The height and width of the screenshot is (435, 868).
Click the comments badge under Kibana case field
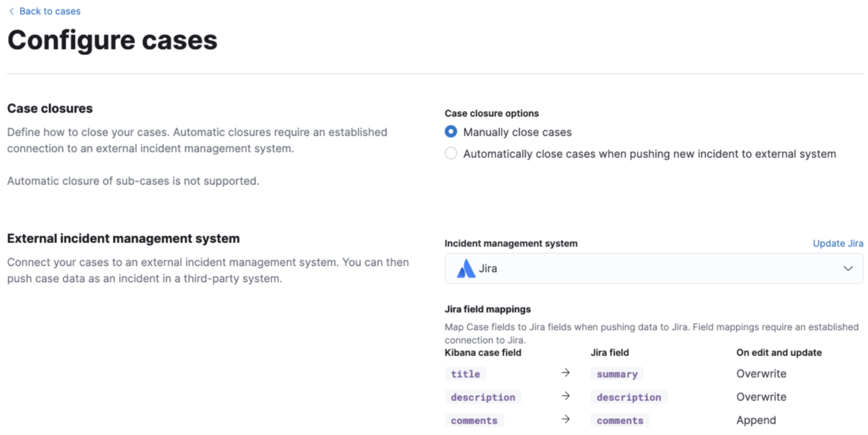(474, 421)
